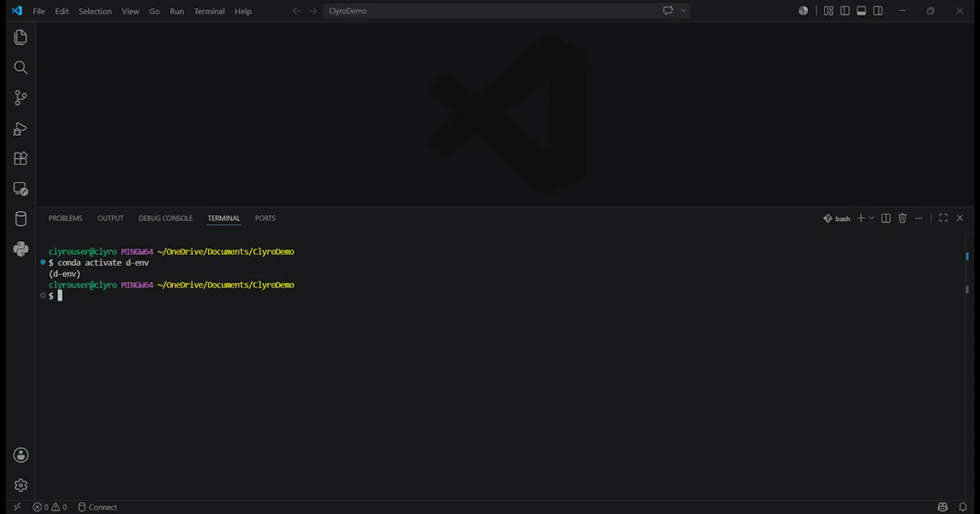Toggle the primary side bar
This screenshot has height=514, width=980.
click(x=845, y=11)
